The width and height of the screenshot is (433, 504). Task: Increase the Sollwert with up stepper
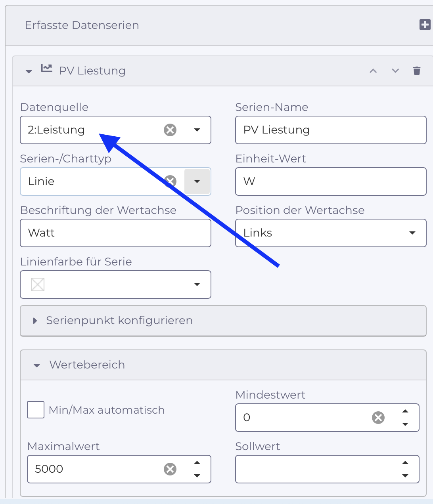pos(405,463)
